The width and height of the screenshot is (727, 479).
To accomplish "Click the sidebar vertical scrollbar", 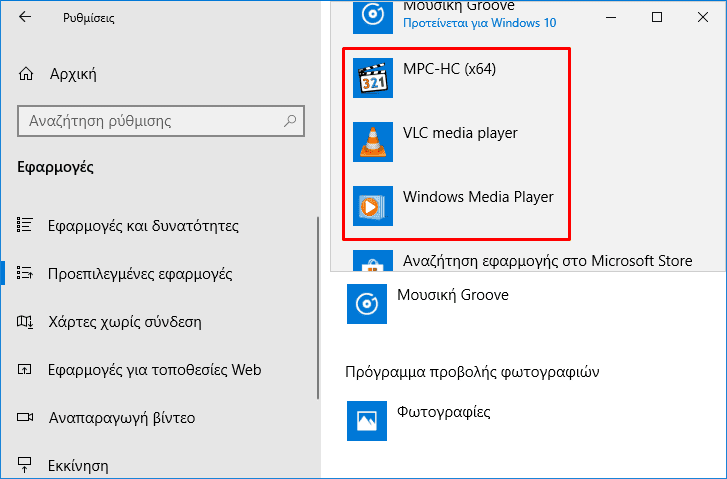I will 318,307.
